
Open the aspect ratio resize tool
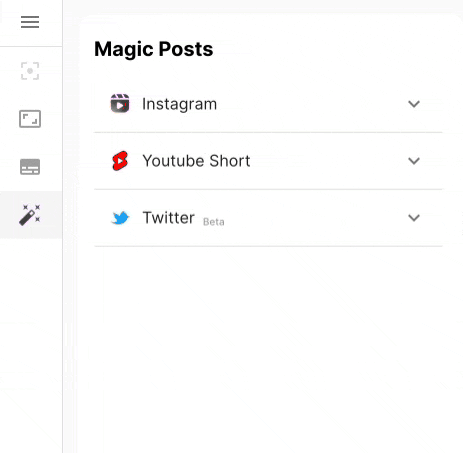(x=30, y=119)
